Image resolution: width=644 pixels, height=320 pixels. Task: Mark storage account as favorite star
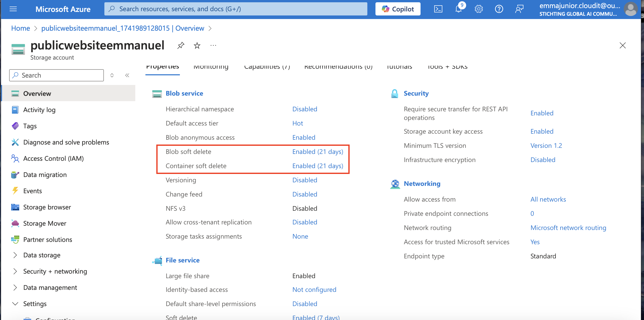[197, 46]
